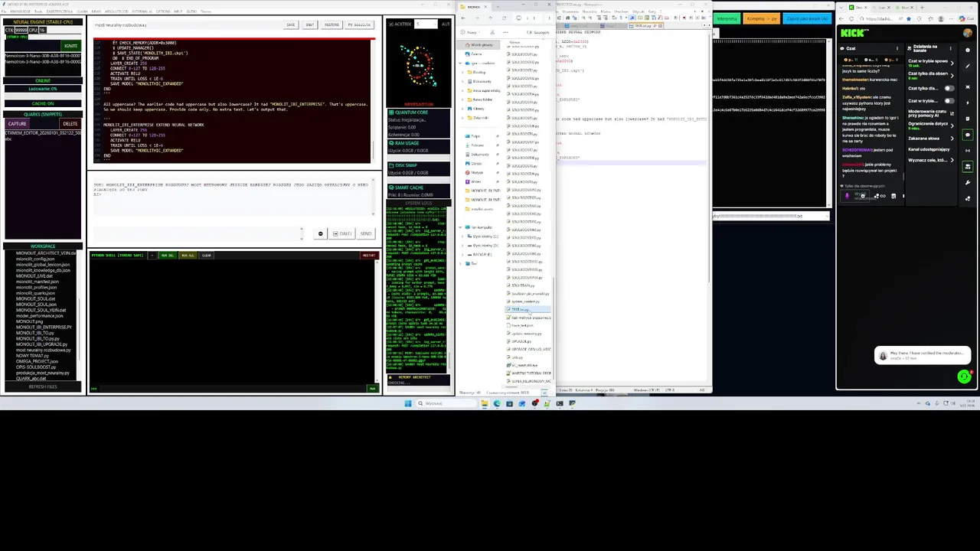The image size is (980, 551).
Task: Open the EXTERNAL AI menu
Action: pos(142,11)
